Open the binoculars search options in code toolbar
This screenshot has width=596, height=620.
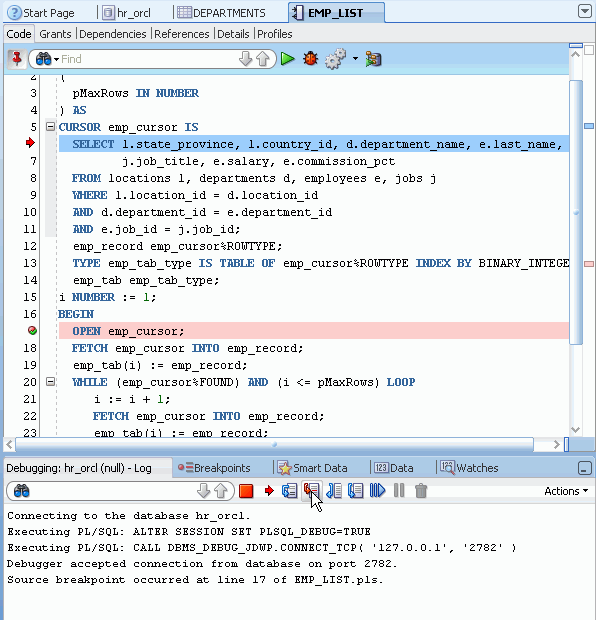click(47, 59)
